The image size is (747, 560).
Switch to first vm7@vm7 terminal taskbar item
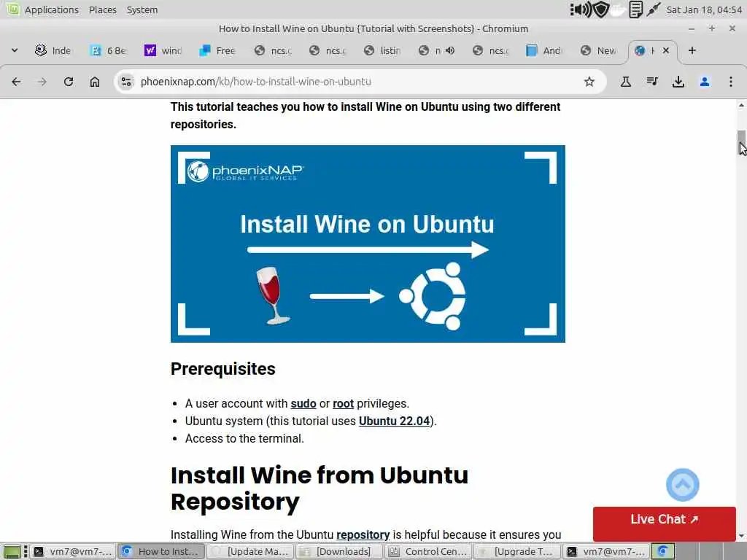pyautogui.click(x=72, y=551)
